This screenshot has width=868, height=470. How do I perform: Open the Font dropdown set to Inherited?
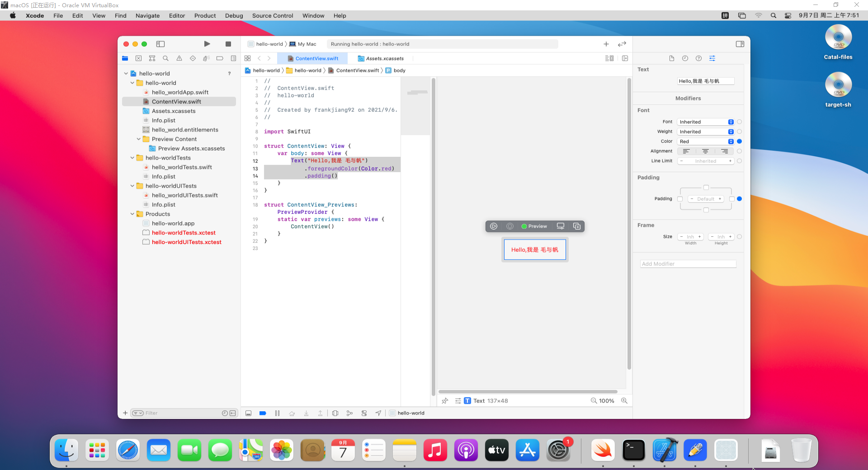(x=705, y=122)
